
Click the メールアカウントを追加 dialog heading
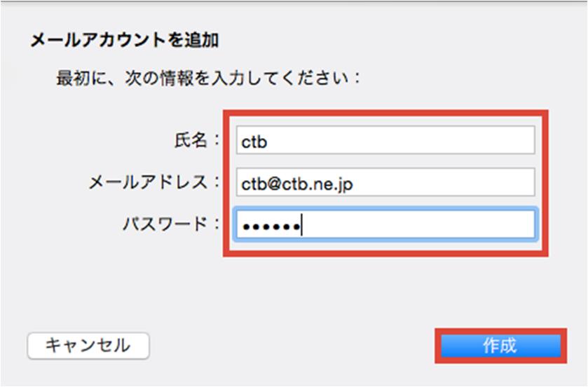[x=125, y=40]
